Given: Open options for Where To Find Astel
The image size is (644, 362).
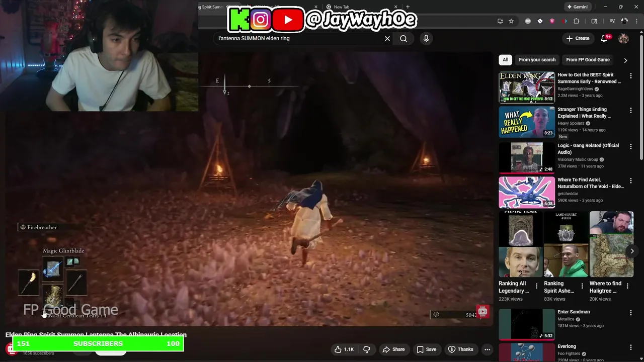Looking at the screenshot, I should coord(631,181).
